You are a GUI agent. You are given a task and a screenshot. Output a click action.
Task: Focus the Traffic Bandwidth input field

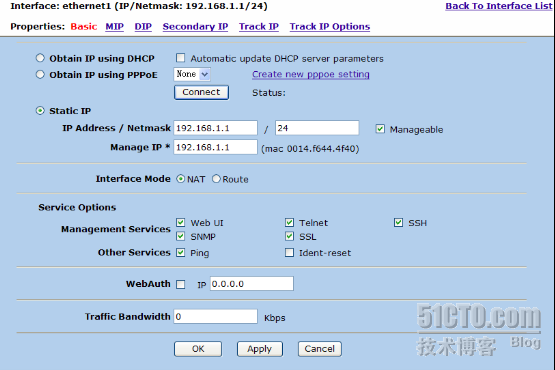click(x=215, y=317)
